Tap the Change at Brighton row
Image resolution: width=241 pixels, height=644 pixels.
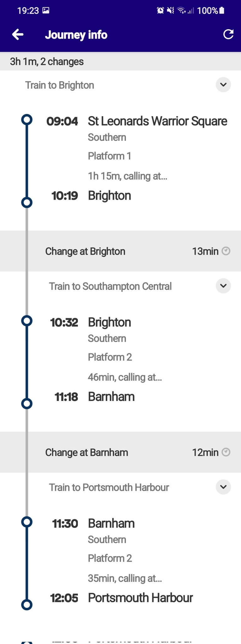click(85, 251)
